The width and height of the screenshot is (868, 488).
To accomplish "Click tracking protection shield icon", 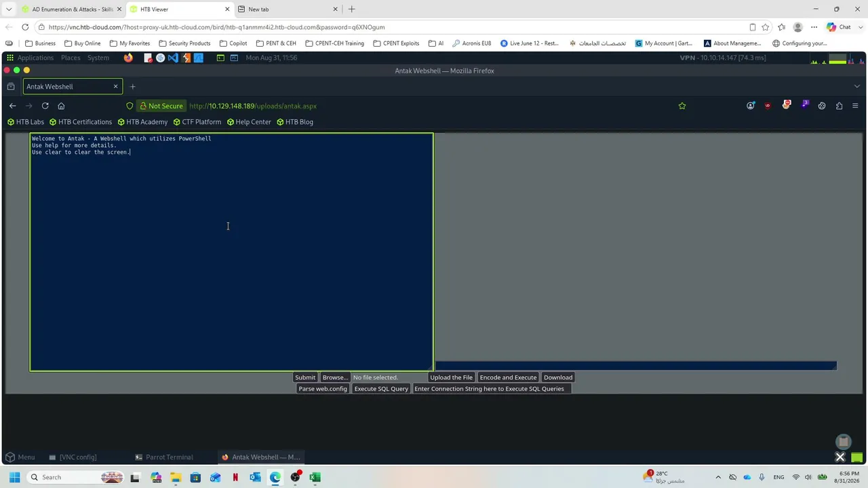I will point(130,106).
